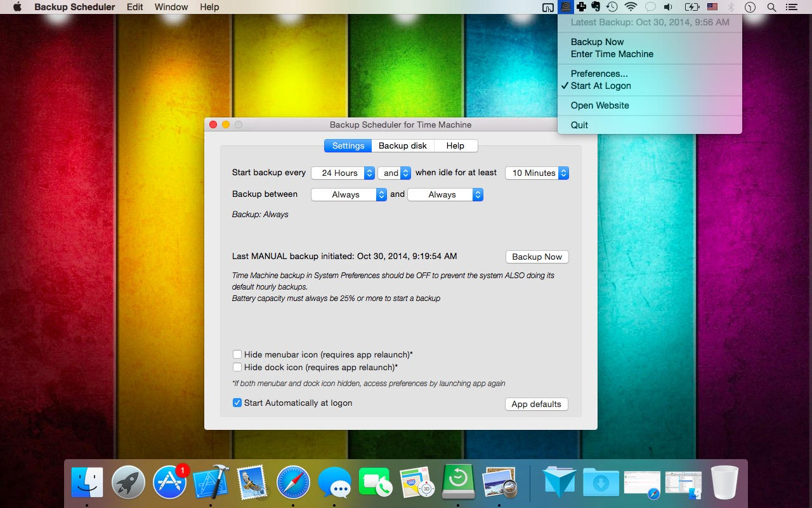812x508 pixels.
Task: Switch to the Backup disk tab
Action: [x=403, y=145]
